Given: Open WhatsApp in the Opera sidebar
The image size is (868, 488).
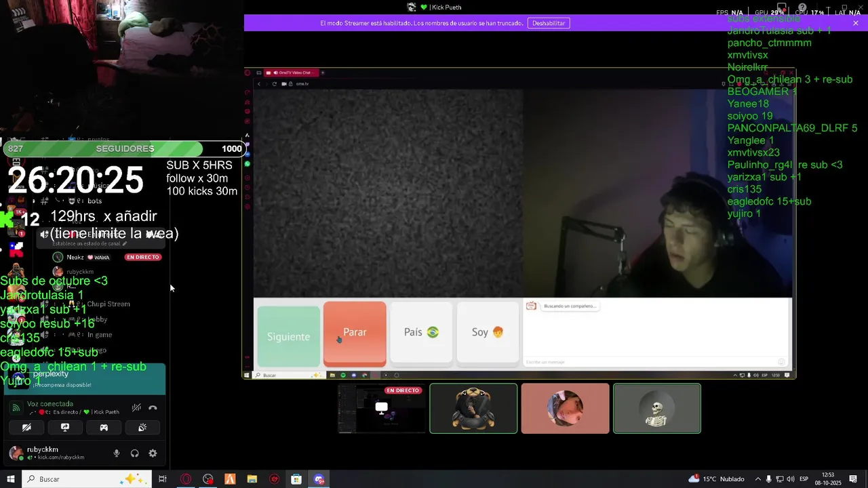Looking at the screenshot, I should [248, 164].
